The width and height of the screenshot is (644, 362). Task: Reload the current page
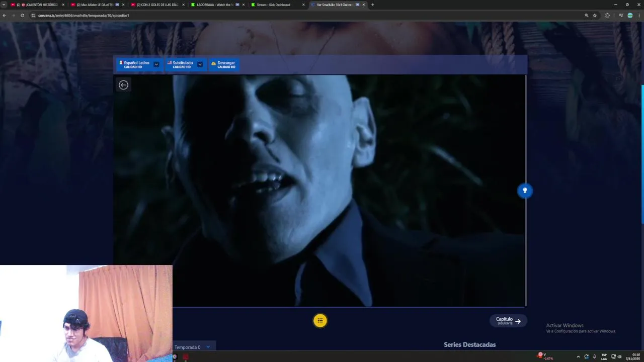pos(22,16)
